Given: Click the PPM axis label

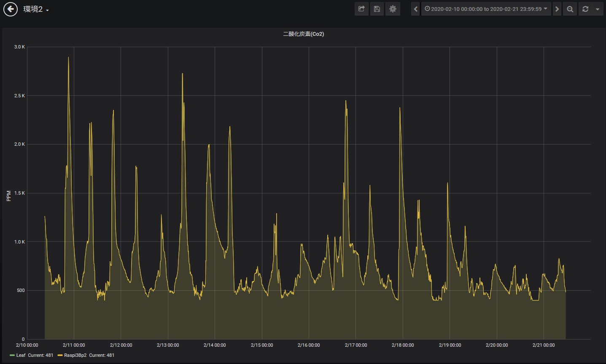Looking at the screenshot, I should pos(9,196).
